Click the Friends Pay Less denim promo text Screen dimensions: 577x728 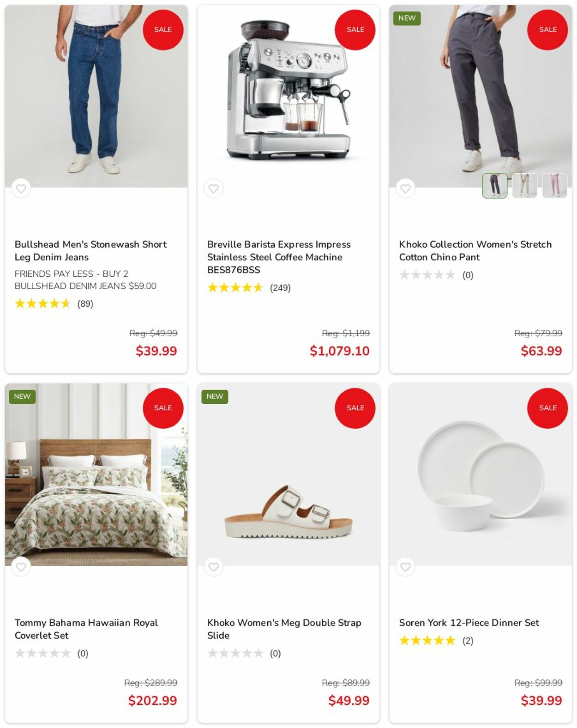[85, 280]
